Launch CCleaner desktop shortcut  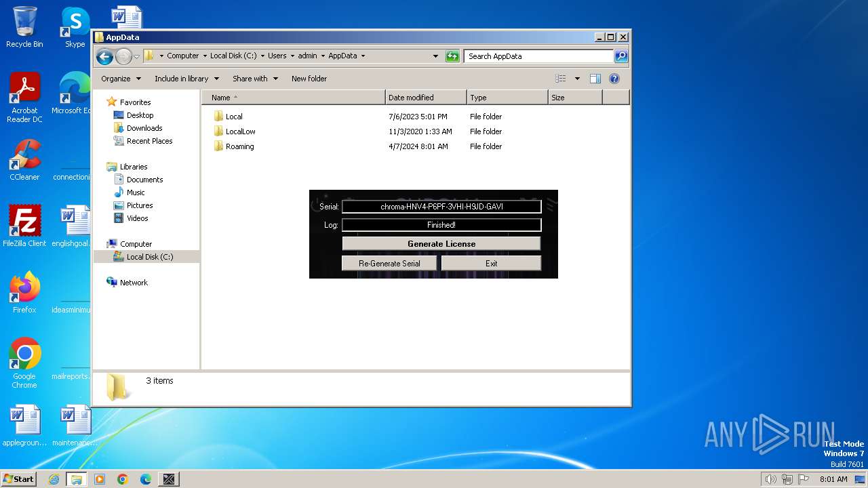point(24,160)
